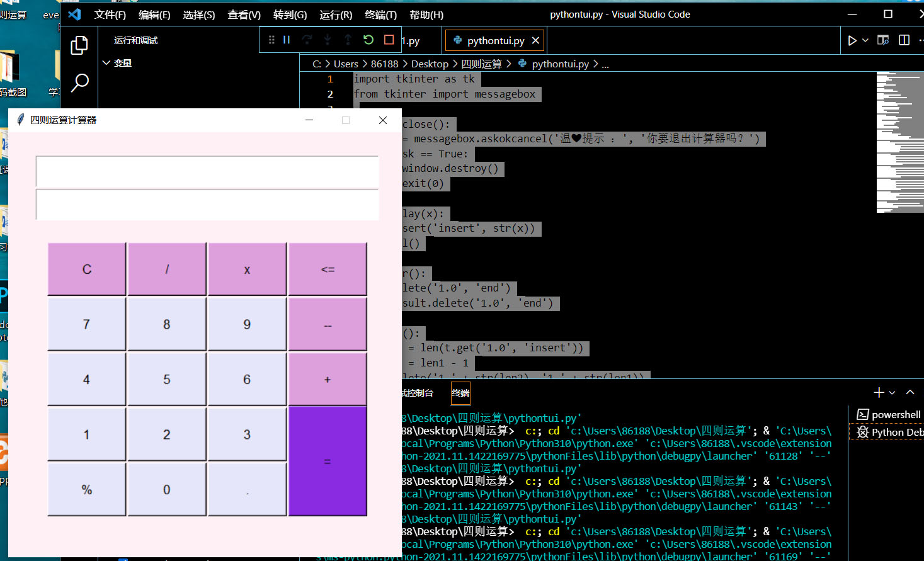This screenshot has width=924, height=561.
Task: Open the 四则运算 breadcrumb dropdown
Action: tap(481, 64)
